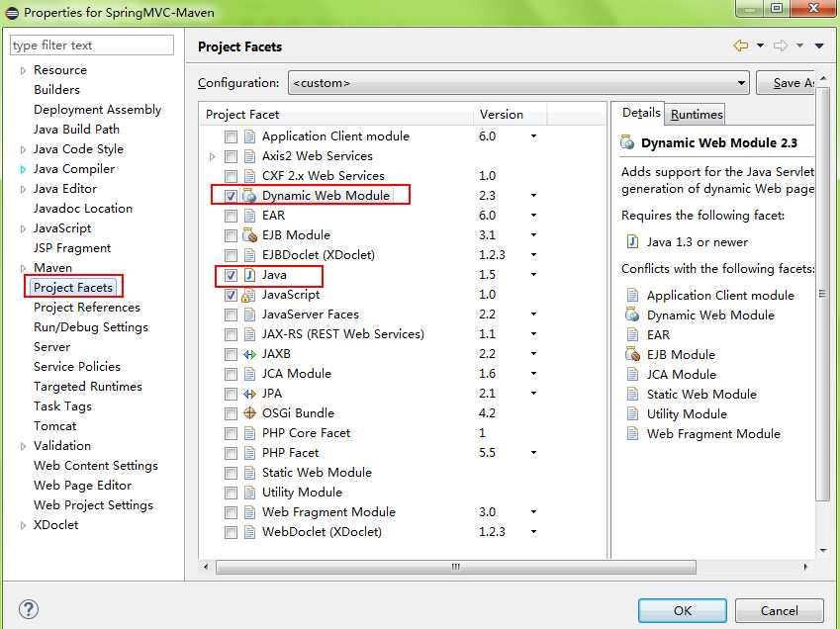Enable the EAR facet checkbox

[231, 216]
